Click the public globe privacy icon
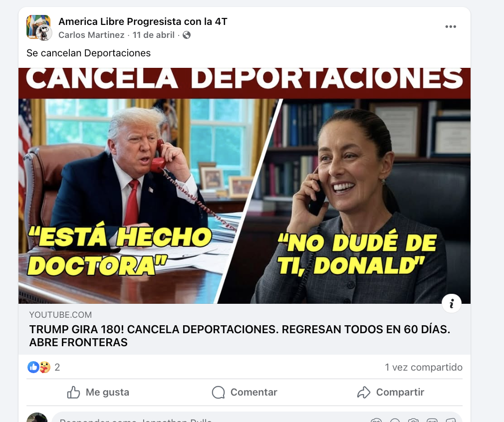The image size is (504, 422). coord(187,35)
